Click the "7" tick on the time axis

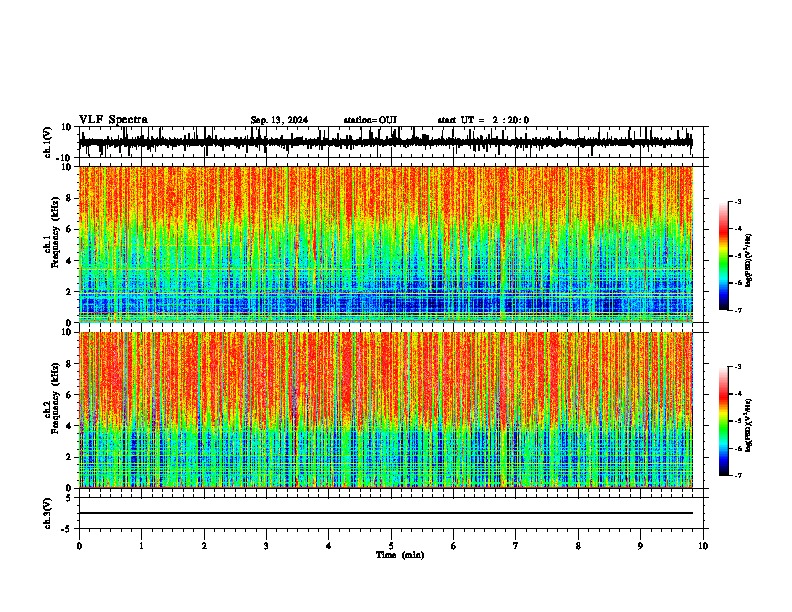(516, 546)
